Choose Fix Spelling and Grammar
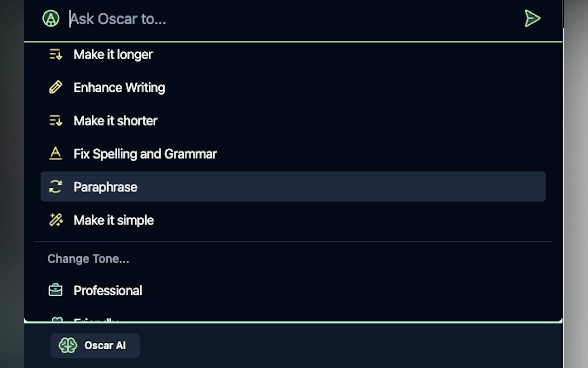The image size is (588, 368). tap(145, 154)
